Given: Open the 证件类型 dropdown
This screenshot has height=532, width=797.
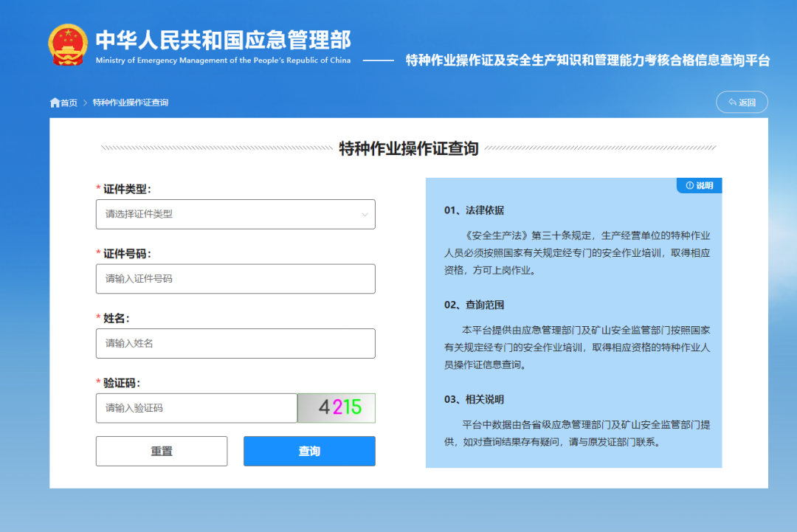Looking at the screenshot, I should coord(235,215).
